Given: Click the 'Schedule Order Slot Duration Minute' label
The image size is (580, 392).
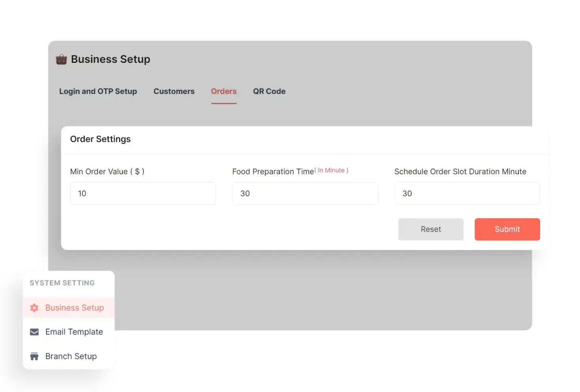Looking at the screenshot, I should pyautogui.click(x=460, y=171).
